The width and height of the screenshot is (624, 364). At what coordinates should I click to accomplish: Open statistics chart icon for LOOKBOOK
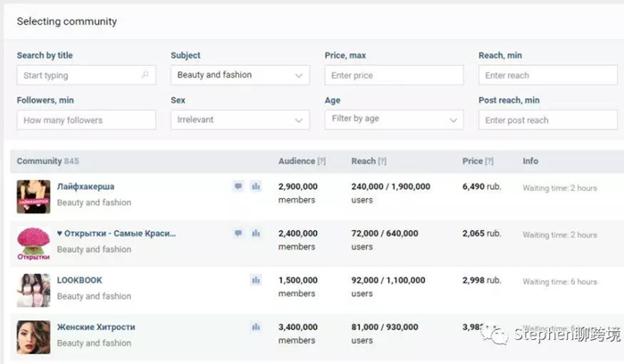(x=256, y=280)
